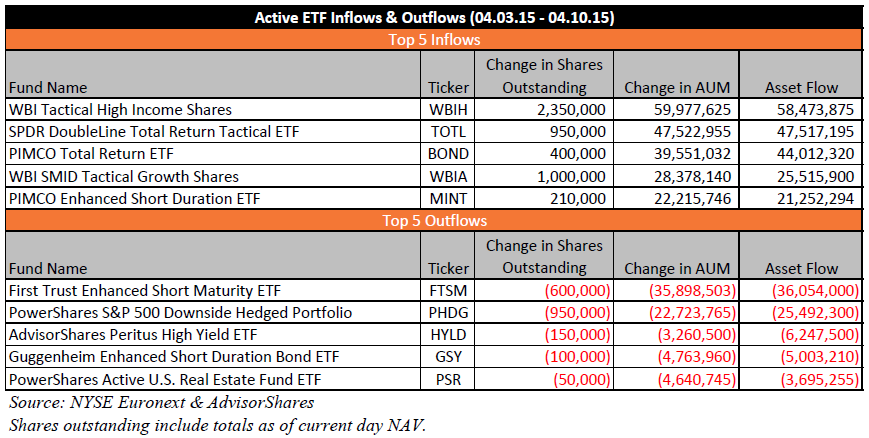Click the MINT ticker cell

[448, 198]
